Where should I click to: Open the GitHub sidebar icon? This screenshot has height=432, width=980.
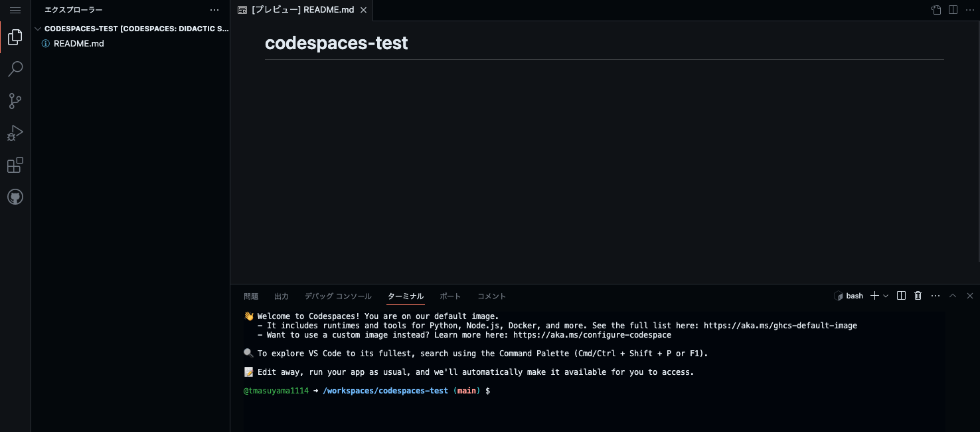(x=15, y=197)
